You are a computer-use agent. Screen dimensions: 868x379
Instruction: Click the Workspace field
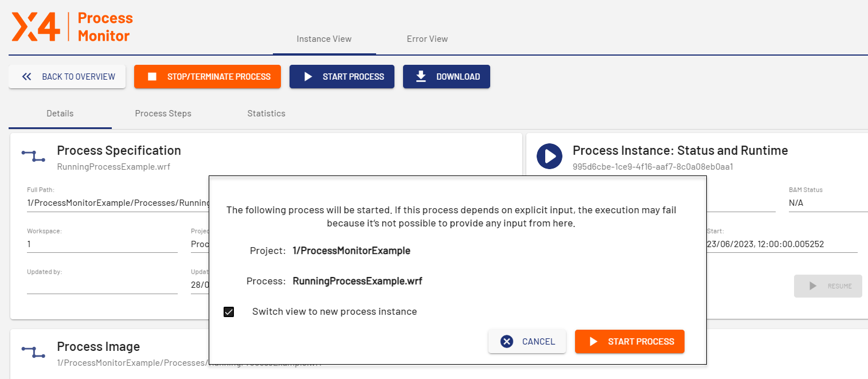[x=102, y=244]
